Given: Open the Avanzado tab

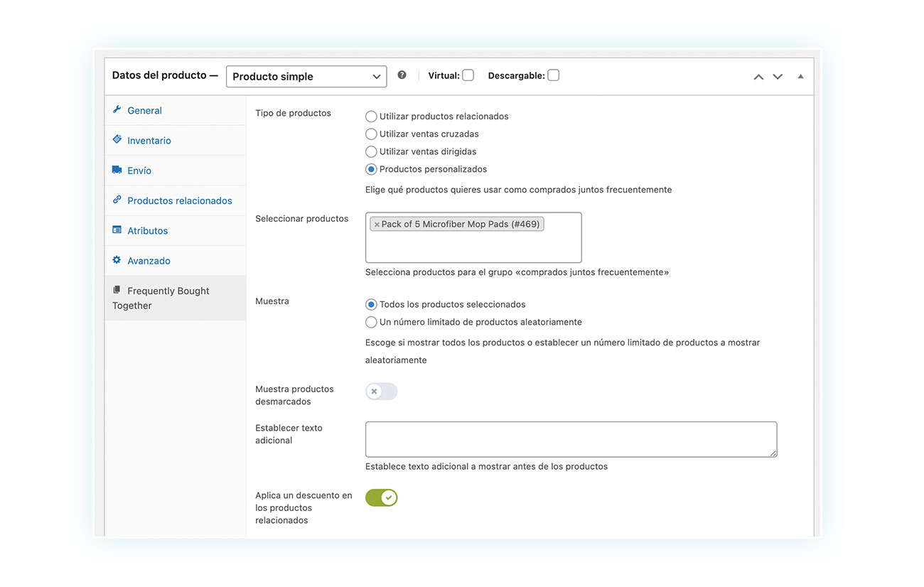Looking at the screenshot, I should 176,260.
